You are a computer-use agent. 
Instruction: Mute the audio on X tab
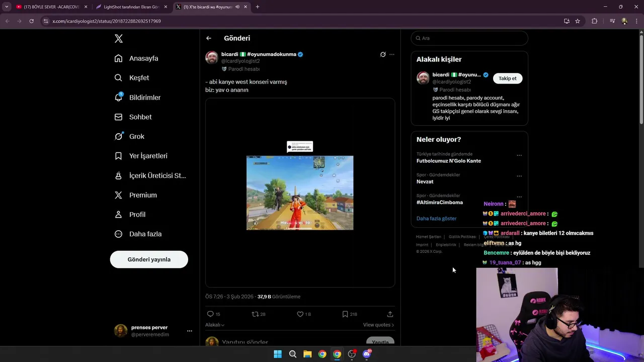click(237, 7)
